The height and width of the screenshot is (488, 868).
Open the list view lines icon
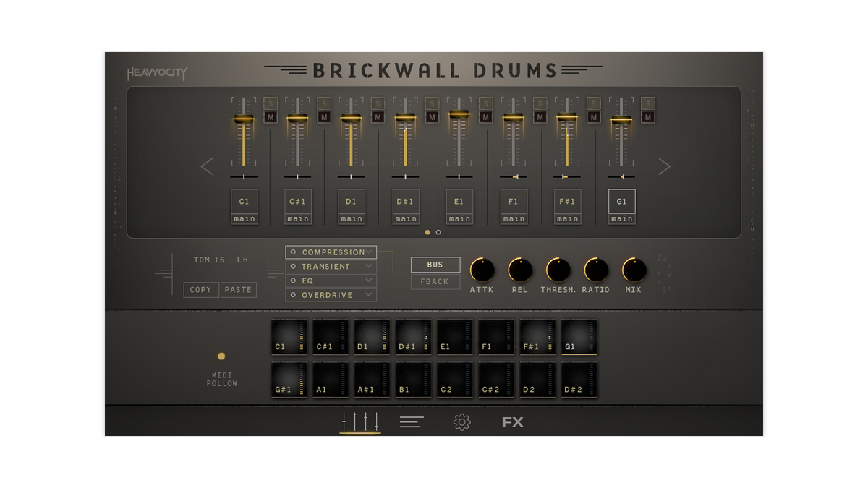point(412,421)
